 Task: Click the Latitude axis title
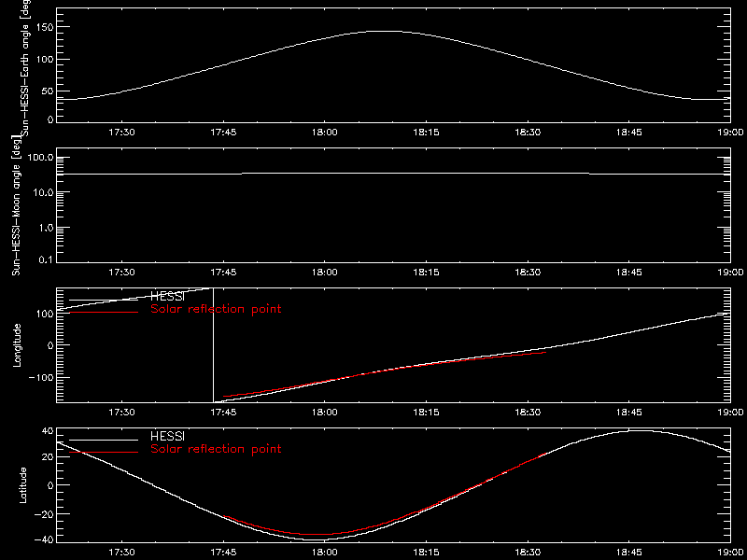[21, 485]
